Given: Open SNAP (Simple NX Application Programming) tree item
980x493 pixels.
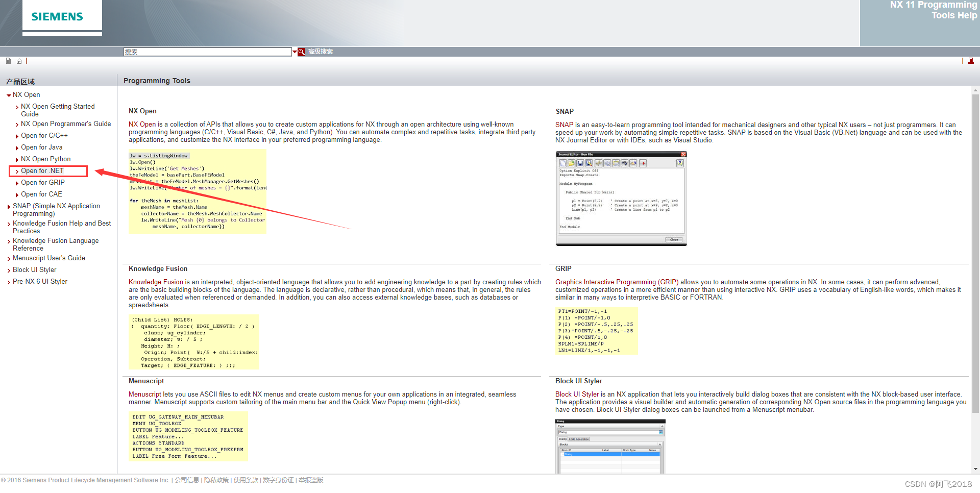Looking at the screenshot, I should coord(56,210).
